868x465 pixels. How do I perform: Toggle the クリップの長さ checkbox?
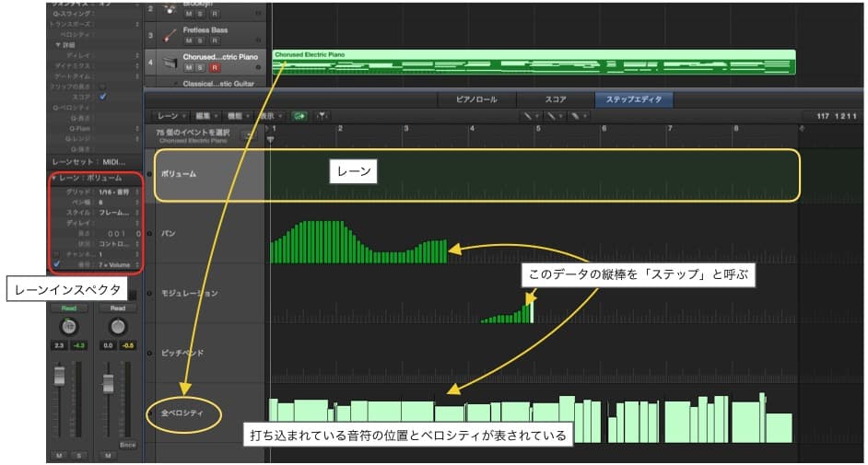click(x=102, y=87)
